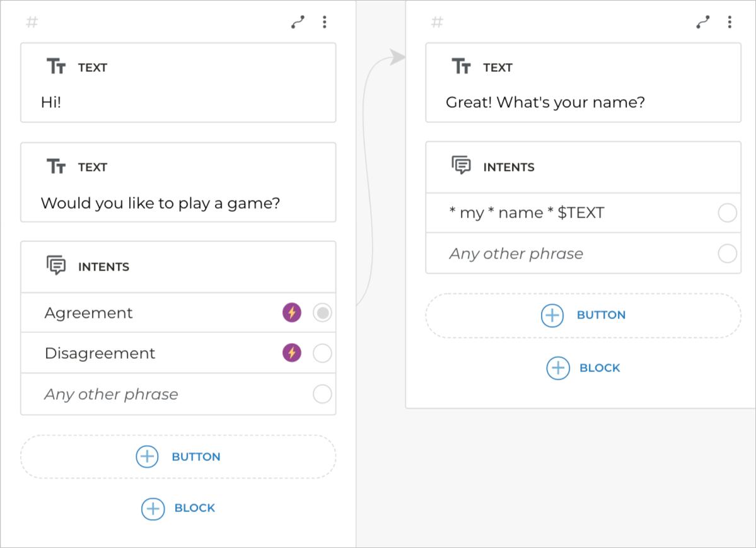The image size is (756, 548).
Task: Open the three-dot menu on left screen
Action: pos(324,23)
